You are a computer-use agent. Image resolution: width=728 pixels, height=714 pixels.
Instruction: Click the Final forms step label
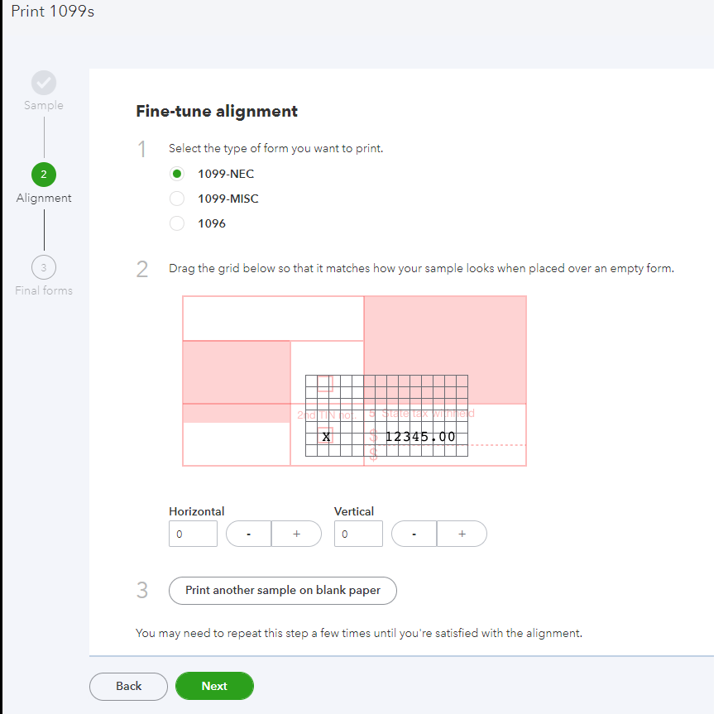coord(44,290)
